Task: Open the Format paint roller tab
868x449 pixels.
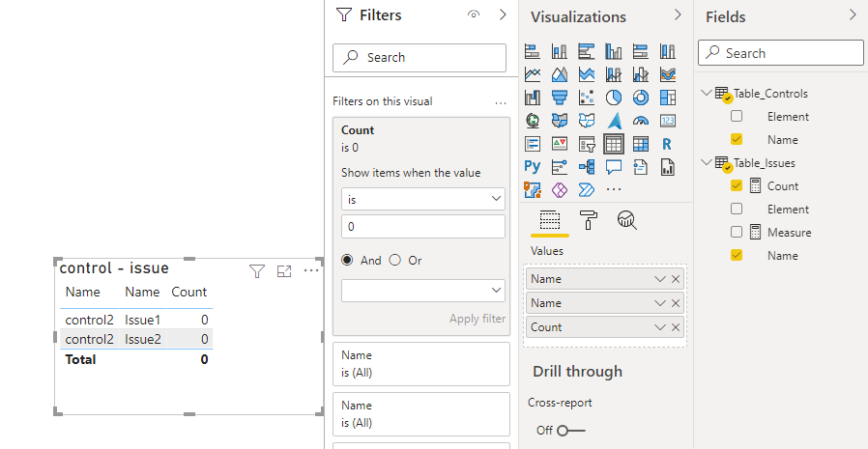Action: [588, 220]
